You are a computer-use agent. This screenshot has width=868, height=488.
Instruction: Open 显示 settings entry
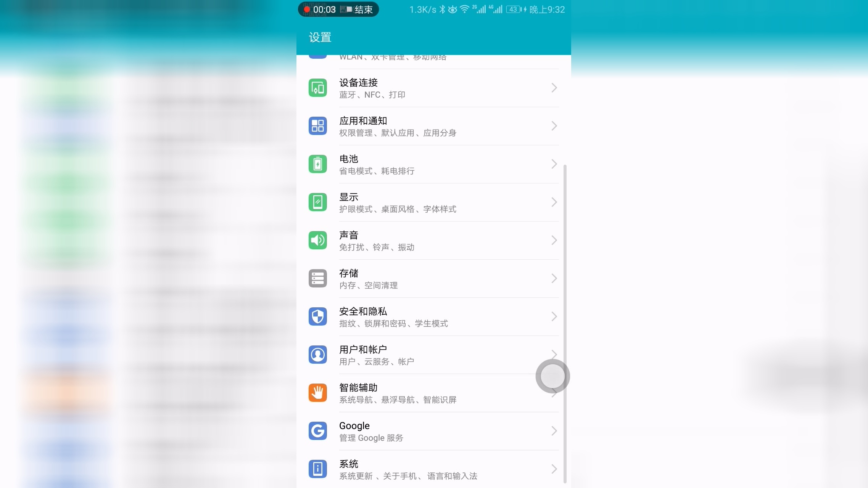click(433, 202)
